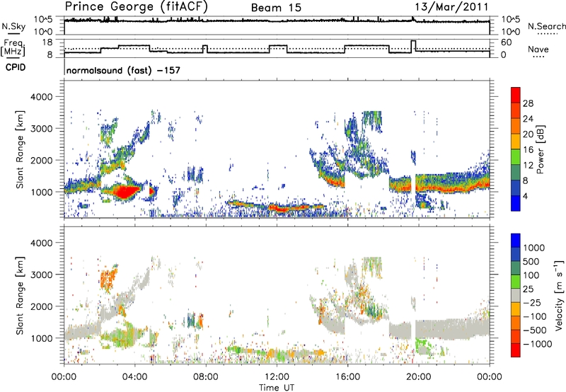Click the '16:00' time axis tick
566x392 pixels.
coord(347,377)
